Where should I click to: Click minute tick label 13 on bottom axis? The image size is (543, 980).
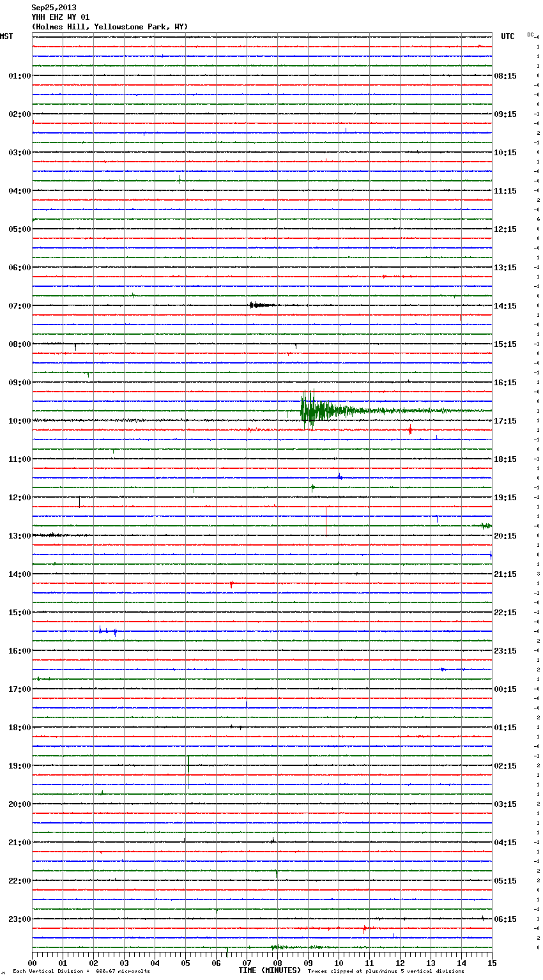pyautogui.click(x=431, y=962)
